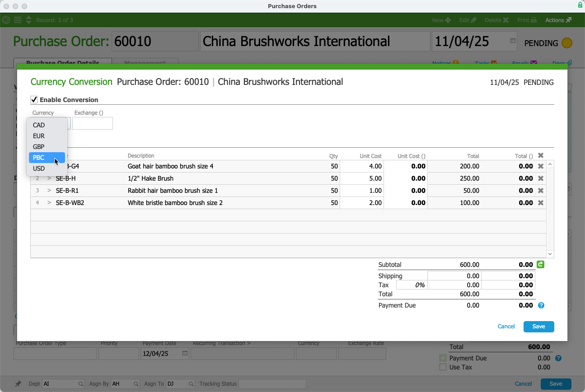
Task: Open the Actions menu in toolbar
Action: [558, 20]
